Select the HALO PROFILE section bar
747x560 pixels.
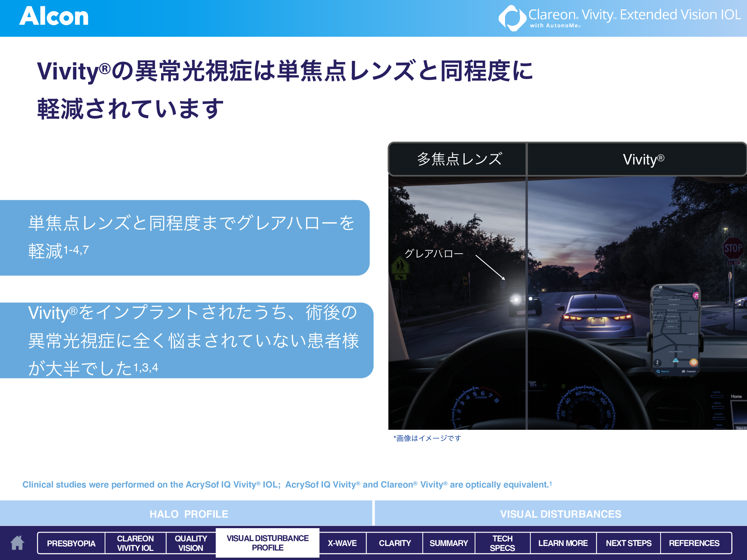pos(187,514)
